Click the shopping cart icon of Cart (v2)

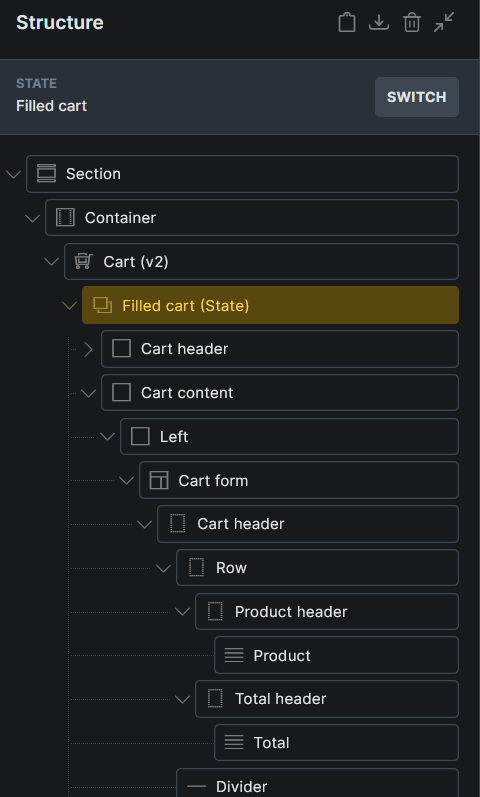(x=83, y=261)
